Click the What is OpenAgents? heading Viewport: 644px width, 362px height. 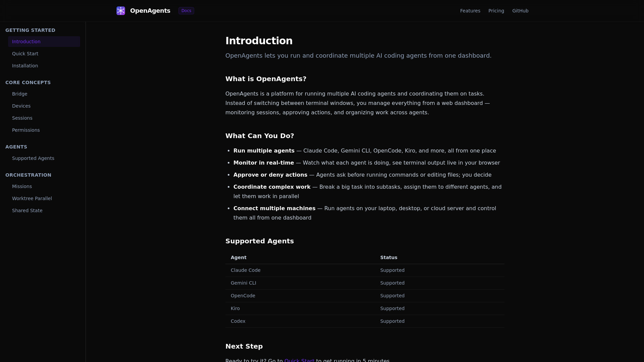(266, 79)
